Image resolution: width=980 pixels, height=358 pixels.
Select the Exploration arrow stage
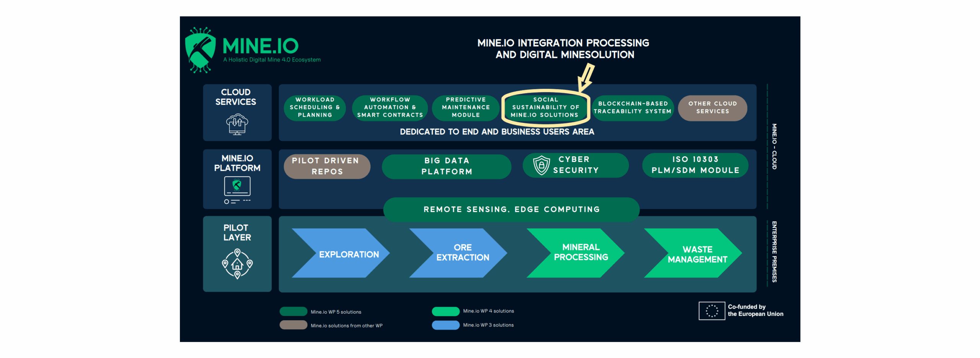[340, 253]
